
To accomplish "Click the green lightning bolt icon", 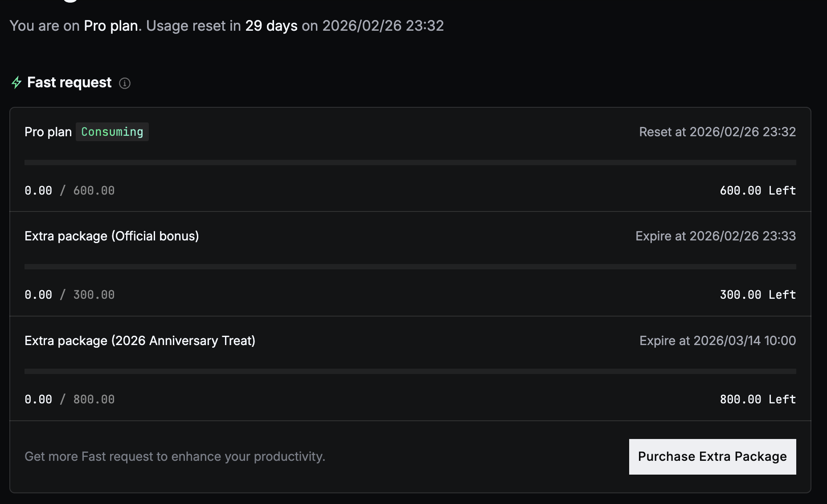I will [x=16, y=82].
